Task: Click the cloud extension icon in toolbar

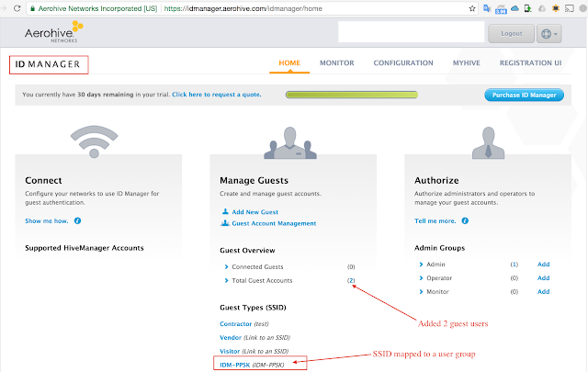Action: [x=514, y=8]
